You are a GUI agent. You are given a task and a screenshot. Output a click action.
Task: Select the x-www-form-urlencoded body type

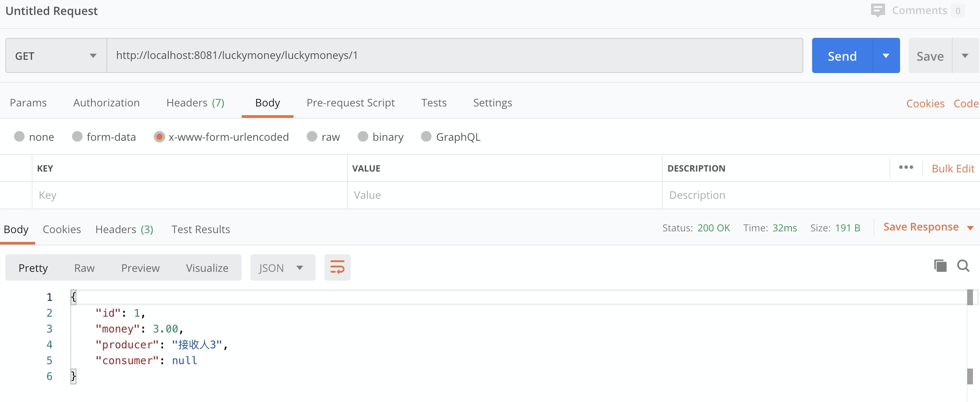159,137
